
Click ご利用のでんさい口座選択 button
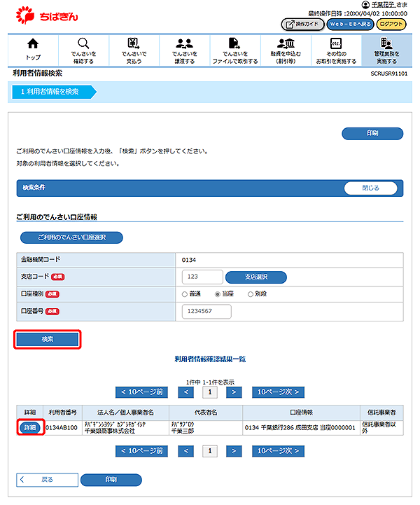pyautogui.click(x=71, y=237)
